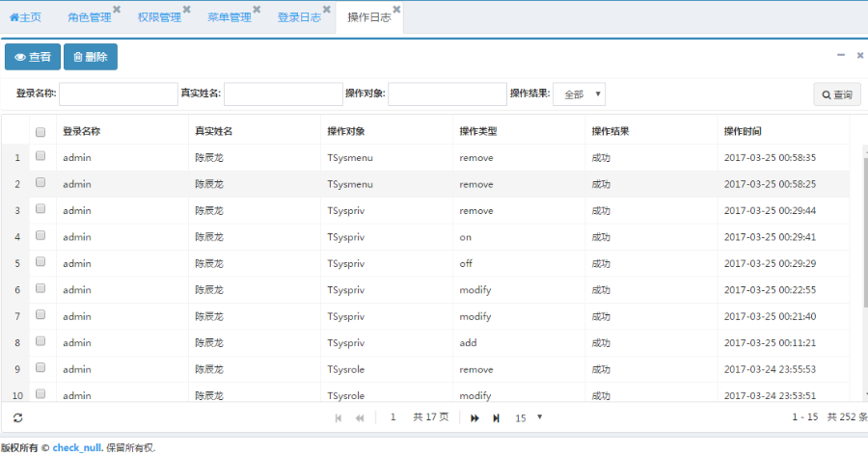Switch to the 角色管理 tab
This screenshot has height=456, width=868.
tap(89, 17)
